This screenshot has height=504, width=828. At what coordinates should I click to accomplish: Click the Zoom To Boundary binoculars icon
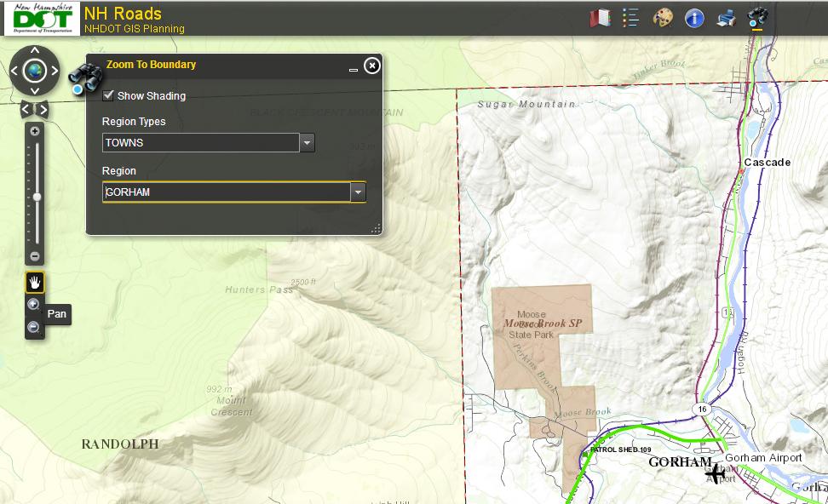point(84,77)
